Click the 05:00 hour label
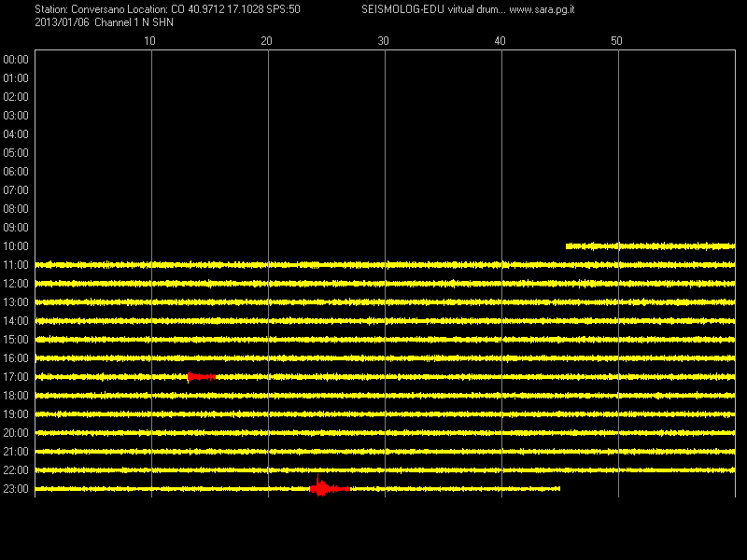 [16, 153]
